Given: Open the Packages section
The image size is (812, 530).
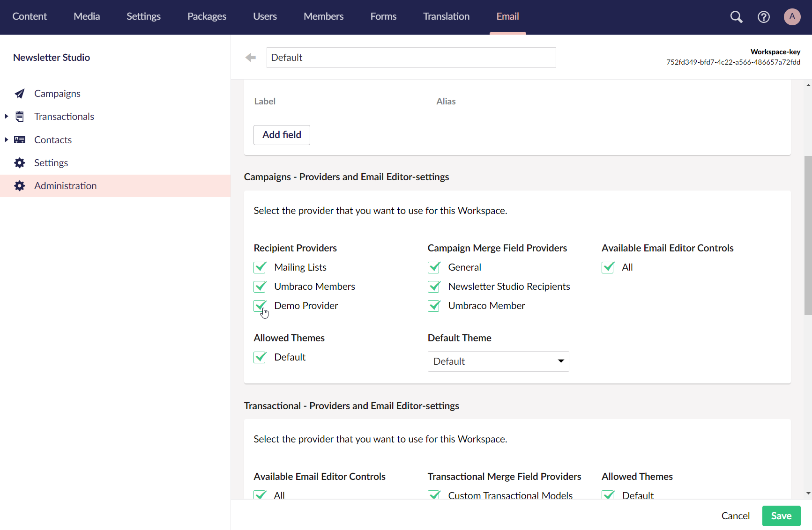Looking at the screenshot, I should pos(207,16).
